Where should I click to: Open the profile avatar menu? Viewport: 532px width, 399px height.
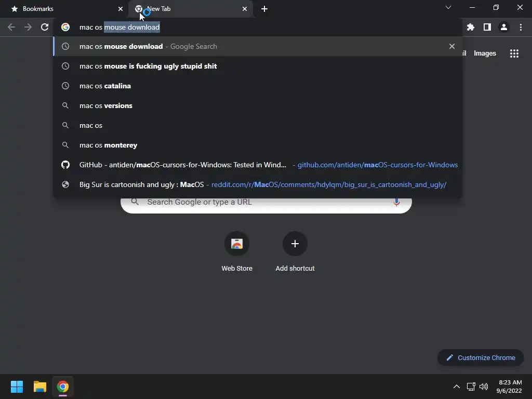[504, 27]
